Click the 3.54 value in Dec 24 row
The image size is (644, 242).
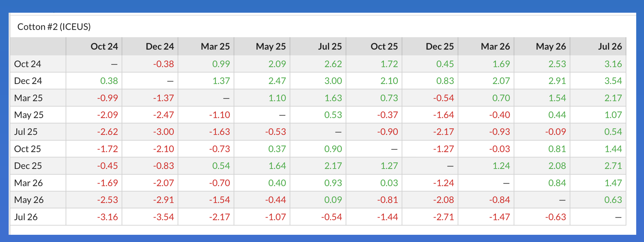click(x=613, y=81)
